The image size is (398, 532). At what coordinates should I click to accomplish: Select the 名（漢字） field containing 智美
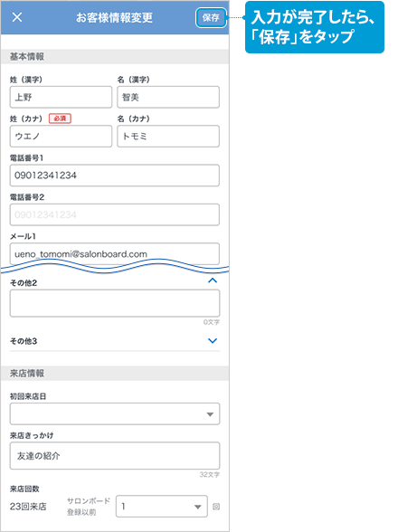(168, 98)
